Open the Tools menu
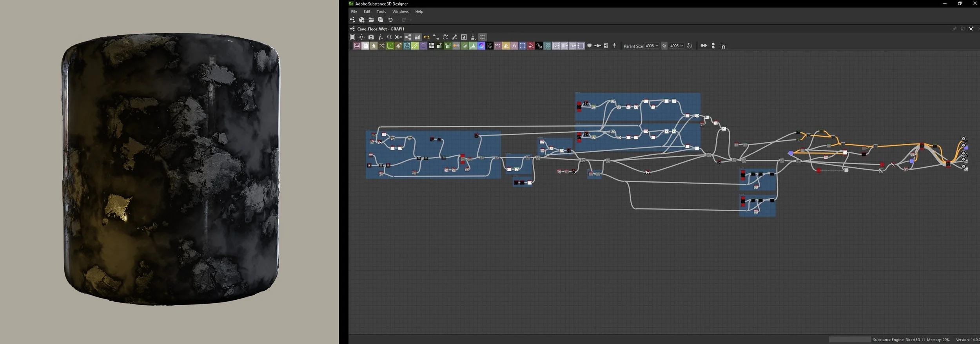The image size is (980, 344). click(381, 12)
